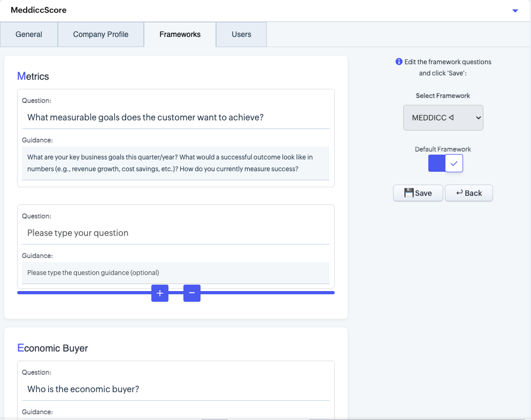Click the floppy disk Save icon
This screenshot has height=420, width=531.
point(409,193)
